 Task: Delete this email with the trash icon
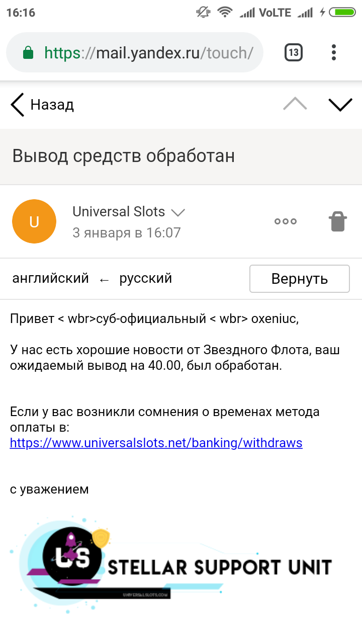point(338,221)
